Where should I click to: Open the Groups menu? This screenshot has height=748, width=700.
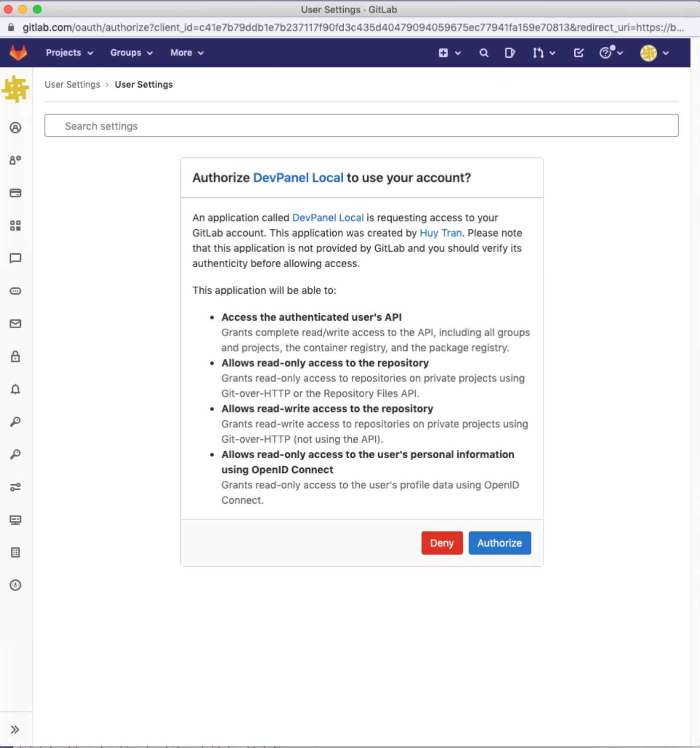click(x=131, y=52)
